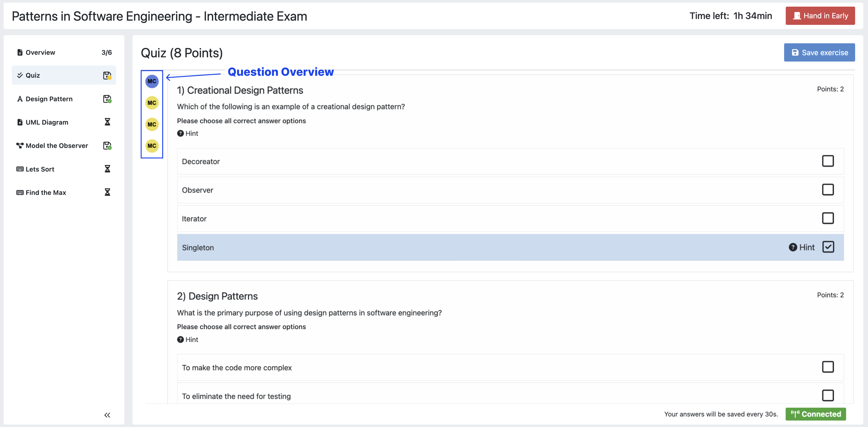
Task: Open the Hint on the Singleton answer row
Action: [x=806, y=247]
